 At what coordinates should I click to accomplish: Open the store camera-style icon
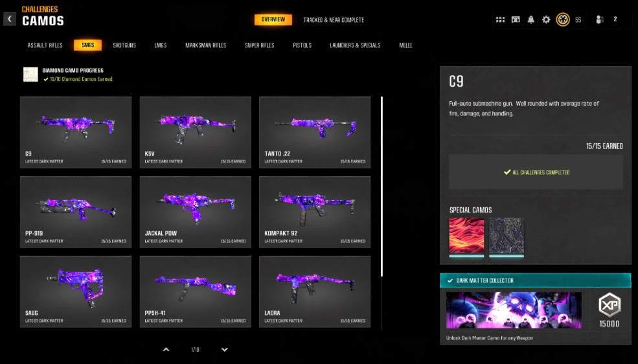coord(516,19)
